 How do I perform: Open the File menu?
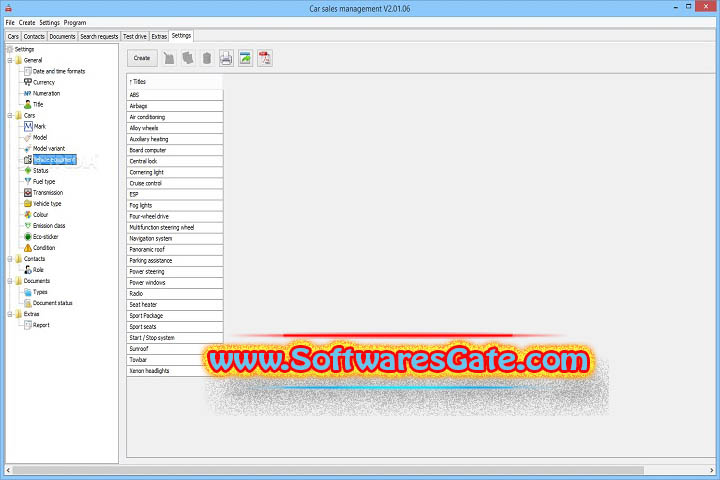(x=10, y=23)
